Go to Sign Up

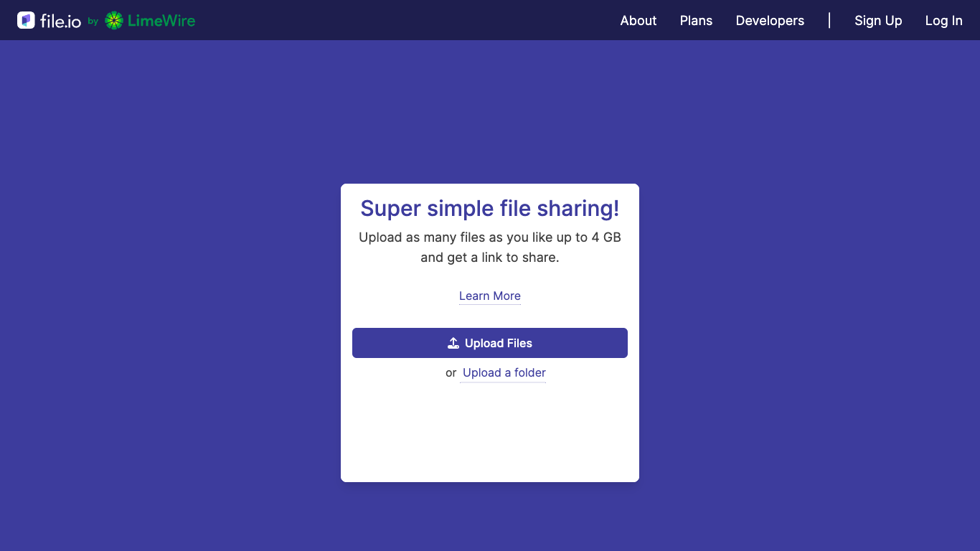878,21
